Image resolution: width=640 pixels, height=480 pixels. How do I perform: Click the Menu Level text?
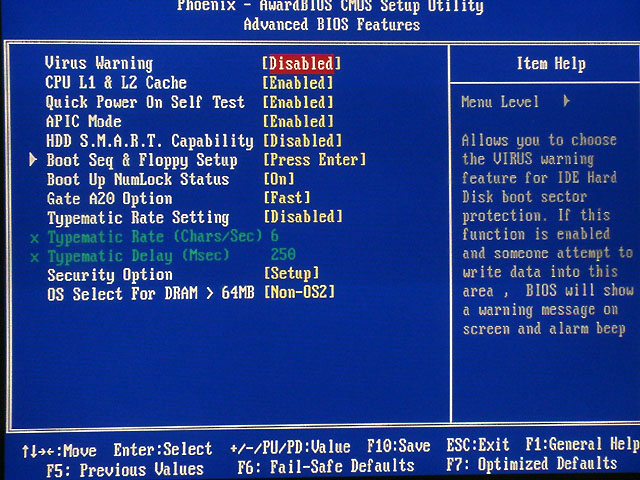click(500, 102)
